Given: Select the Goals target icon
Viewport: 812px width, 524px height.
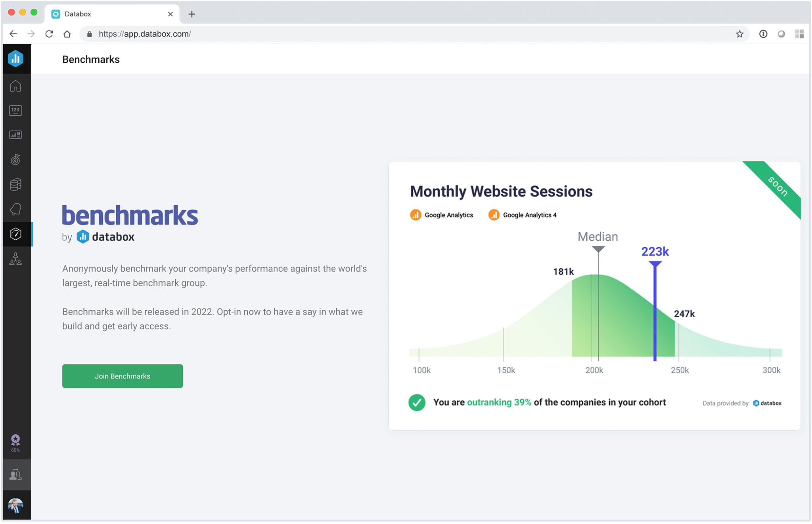Looking at the screenshot, I should pyautogui.click(x=15, y=159).
